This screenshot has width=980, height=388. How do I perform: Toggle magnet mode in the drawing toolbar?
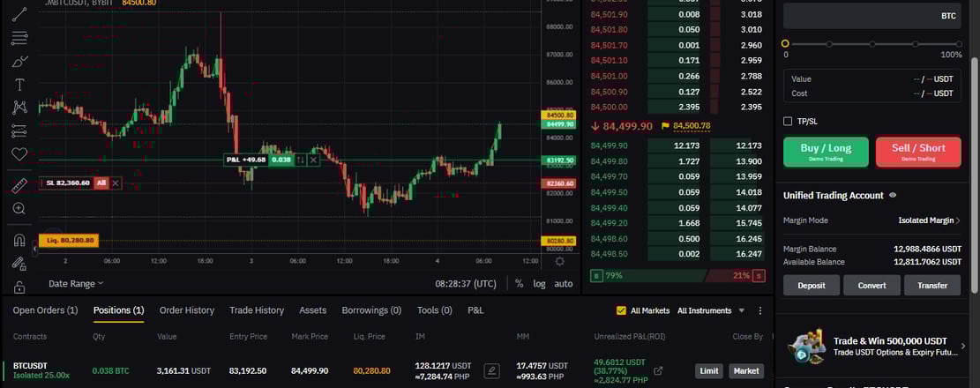(x=19, y=240)
